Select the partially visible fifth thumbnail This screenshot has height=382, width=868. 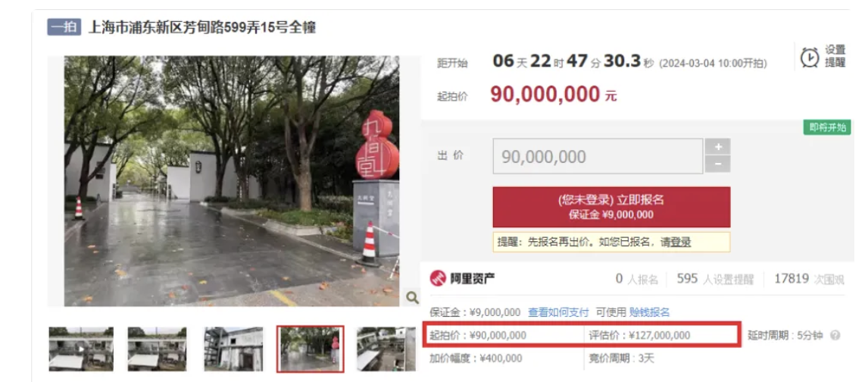pos(386,349)
